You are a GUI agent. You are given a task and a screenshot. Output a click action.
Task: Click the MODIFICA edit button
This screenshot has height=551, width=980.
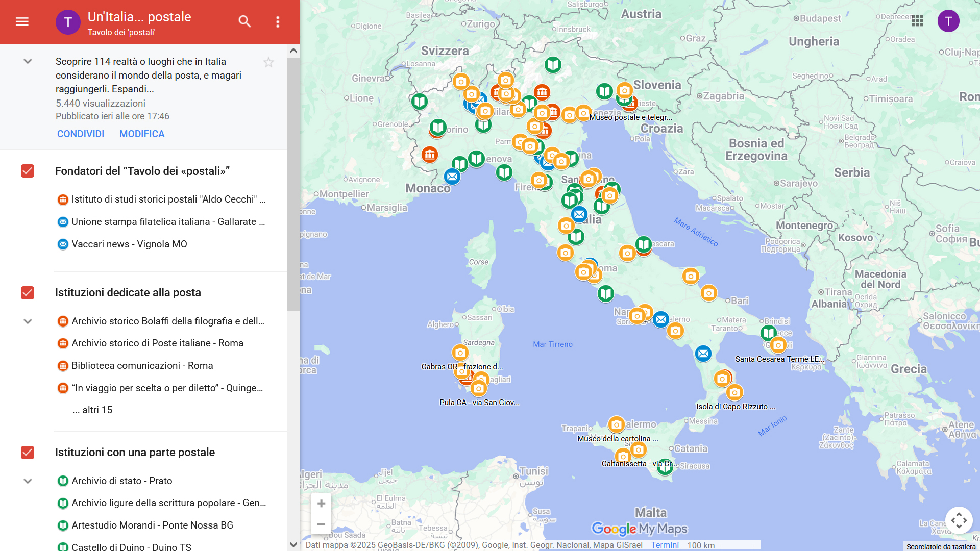pyautogui.click(x=142, y=134)
